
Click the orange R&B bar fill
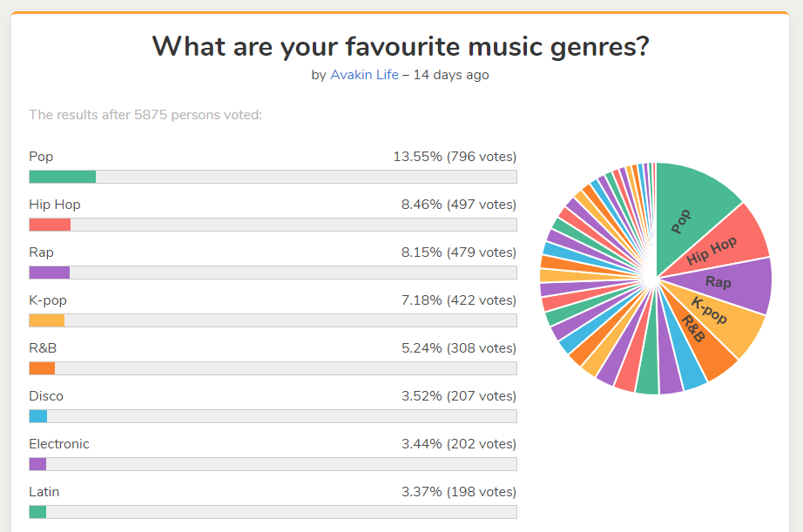coord(42,368)
